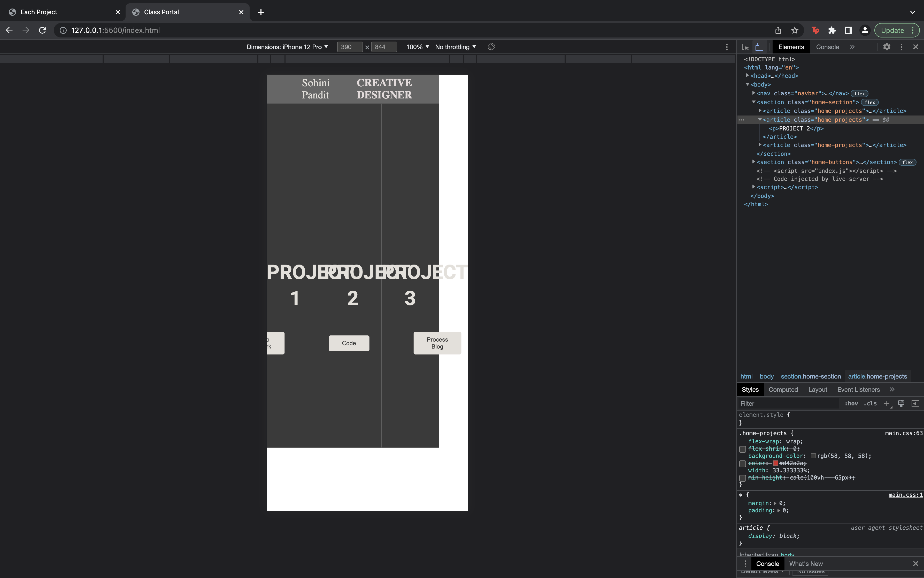Viewport: 924px width, 578px height.
Task: Click the new style rule plus icon
Action: pyautogui.click(x=887, y=404)
